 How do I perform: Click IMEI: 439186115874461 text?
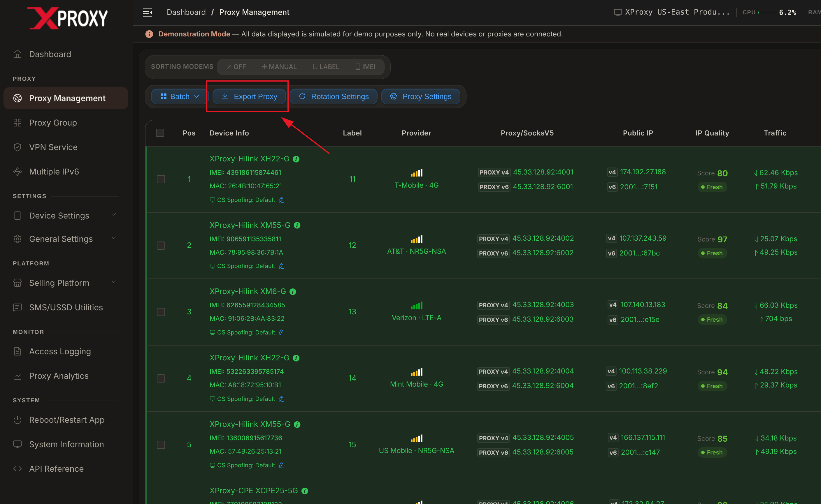245,172
